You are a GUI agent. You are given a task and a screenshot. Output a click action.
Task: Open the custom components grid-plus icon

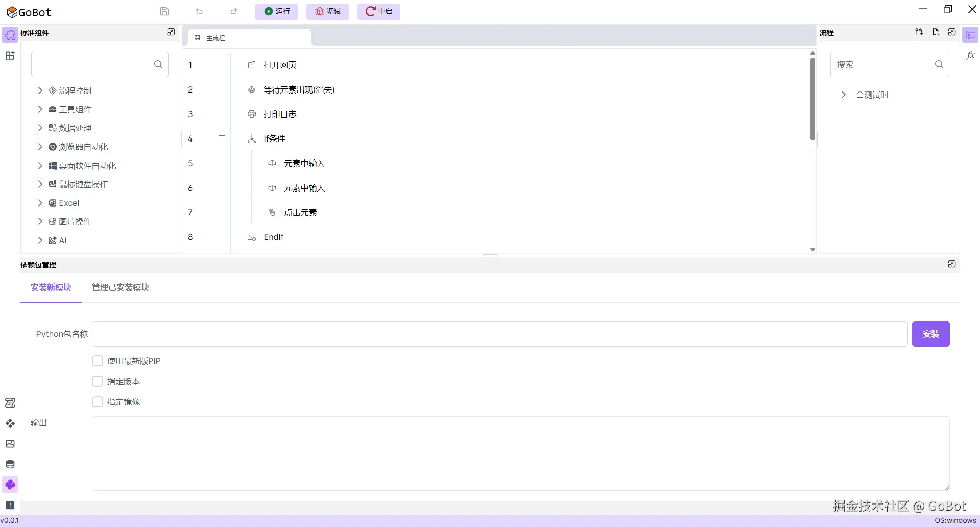coord(10,55)
